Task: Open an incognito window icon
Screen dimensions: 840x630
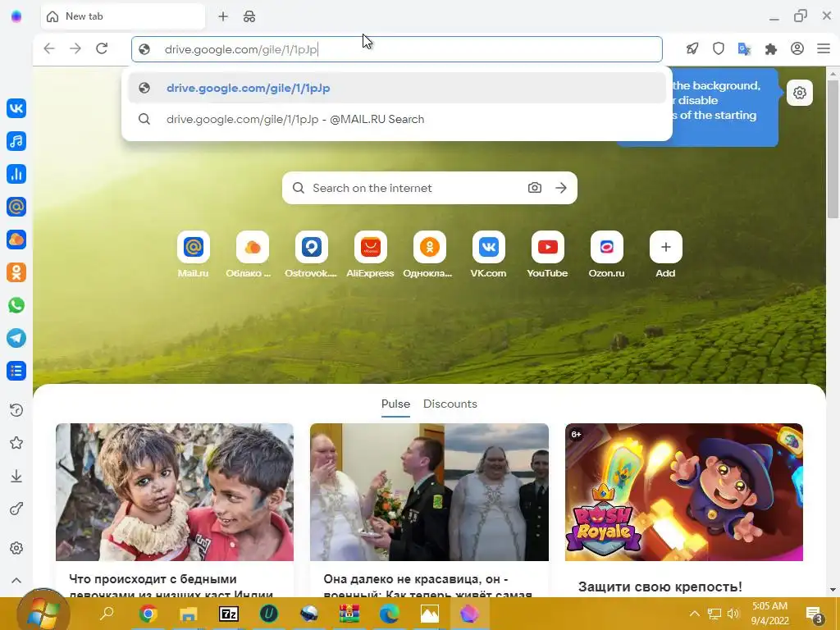Action: click(249, 16)
